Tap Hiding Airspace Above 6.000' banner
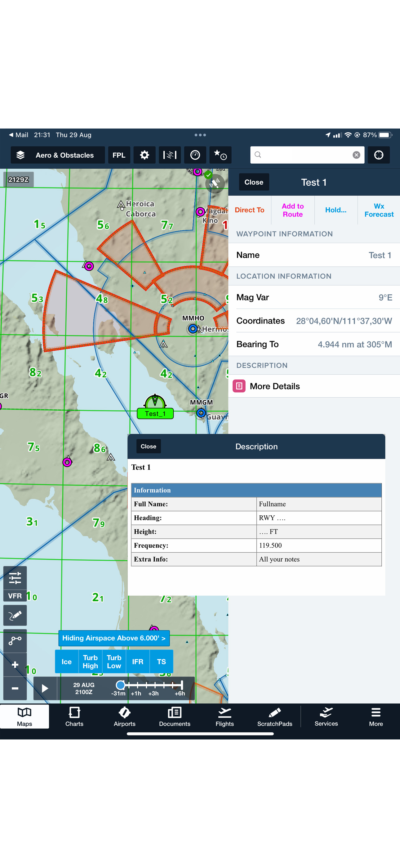This screenshot has height=868, width=400. click(114, 638)
